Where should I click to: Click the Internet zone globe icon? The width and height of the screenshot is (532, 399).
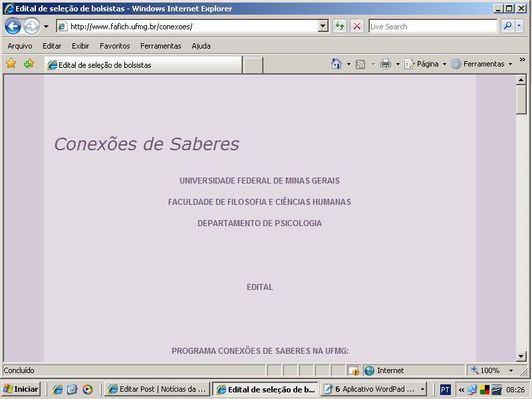click(369, 370)
